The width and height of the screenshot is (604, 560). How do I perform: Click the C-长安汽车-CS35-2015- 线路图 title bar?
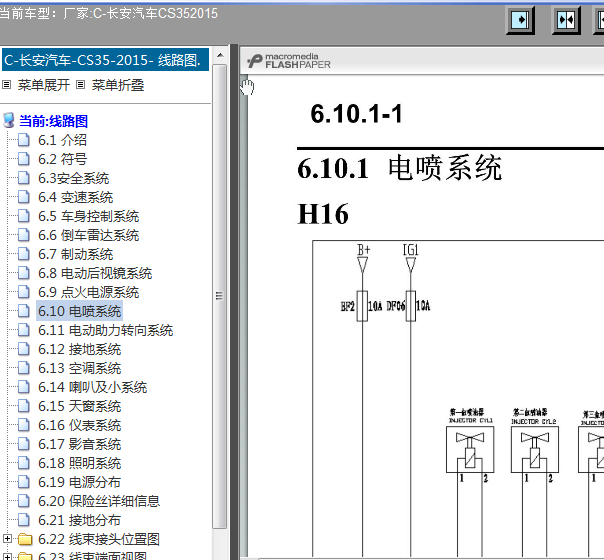click(105, 60)
